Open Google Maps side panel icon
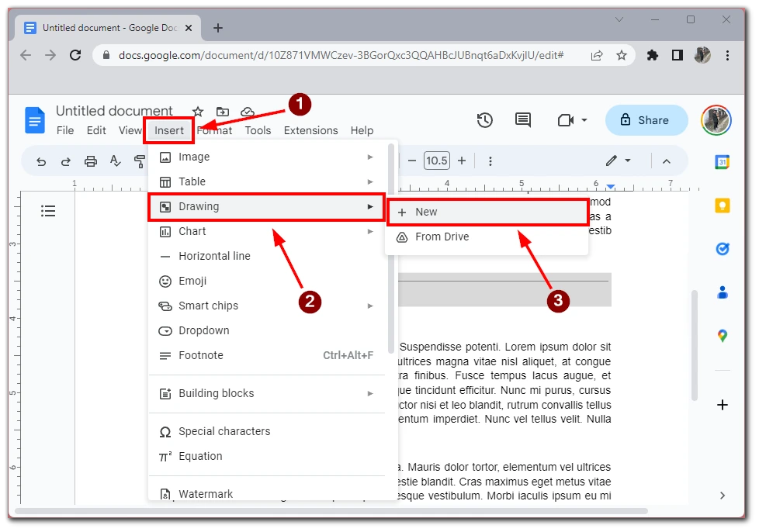759x532 pixels. 722,336
